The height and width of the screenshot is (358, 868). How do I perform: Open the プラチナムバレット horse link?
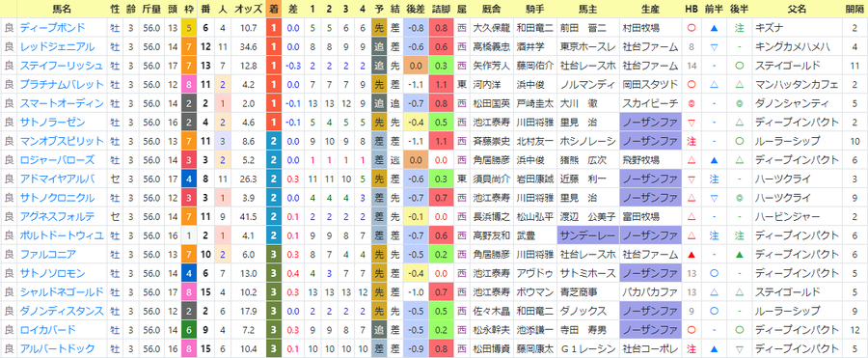[62, 84]
